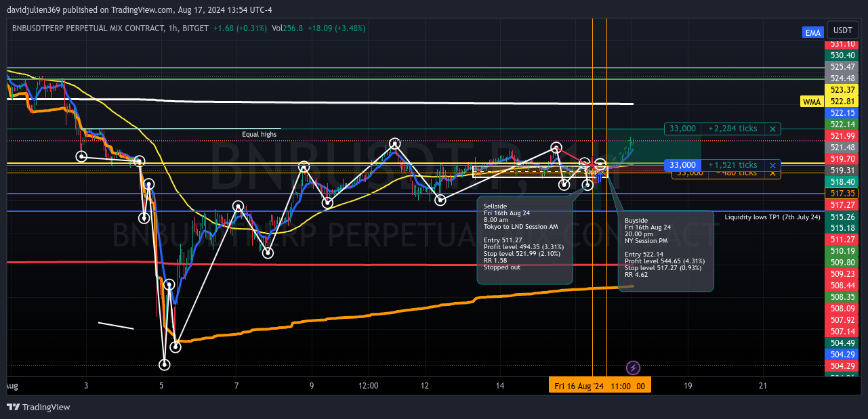Open the USDT currency selector
Viewport: 868px width, 419px height.
(843, 30)
